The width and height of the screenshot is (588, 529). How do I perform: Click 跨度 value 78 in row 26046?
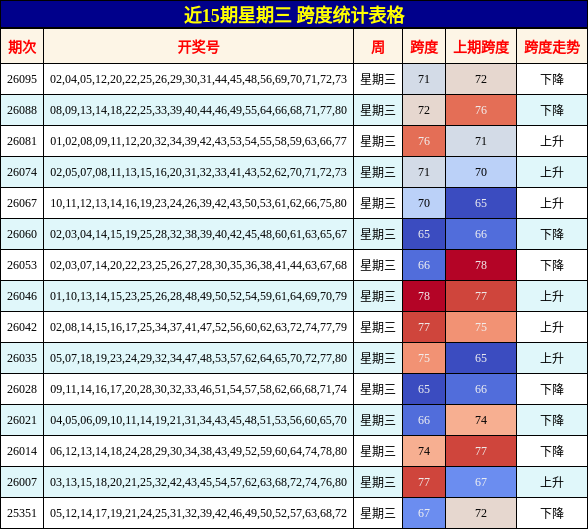pos(424,296)
